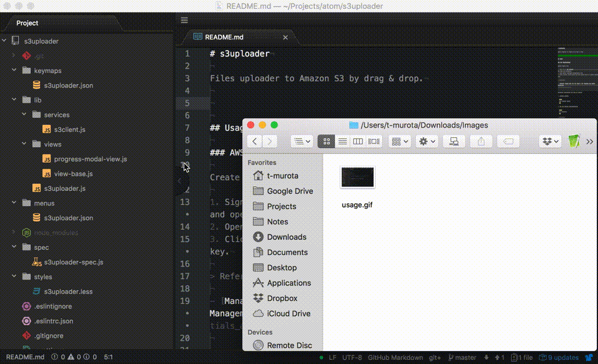Go back in the Finder window
This screenshot has height=364, width=598.
254,141
